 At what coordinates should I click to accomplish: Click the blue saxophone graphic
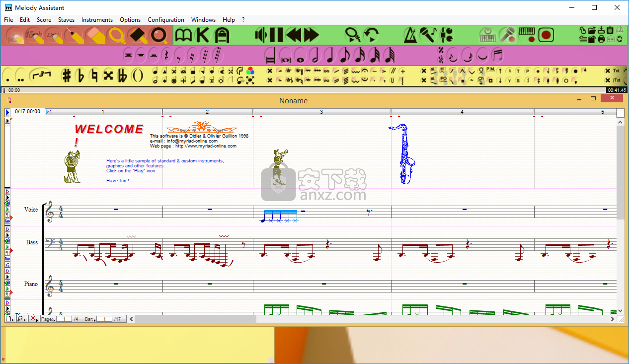click(402, 154)
